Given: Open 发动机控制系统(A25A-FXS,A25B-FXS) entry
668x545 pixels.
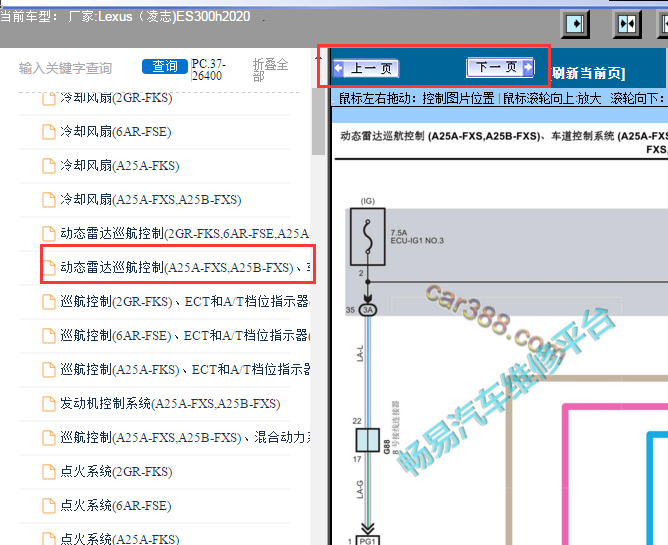Looking at the screenshot, I should tap(170, 404).
